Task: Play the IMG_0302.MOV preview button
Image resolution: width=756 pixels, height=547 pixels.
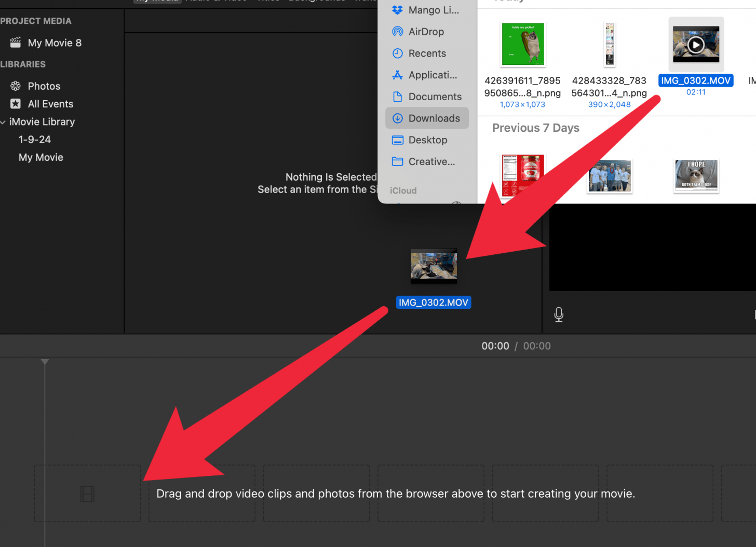Action: pyautogui.click(x=696, y=45)
